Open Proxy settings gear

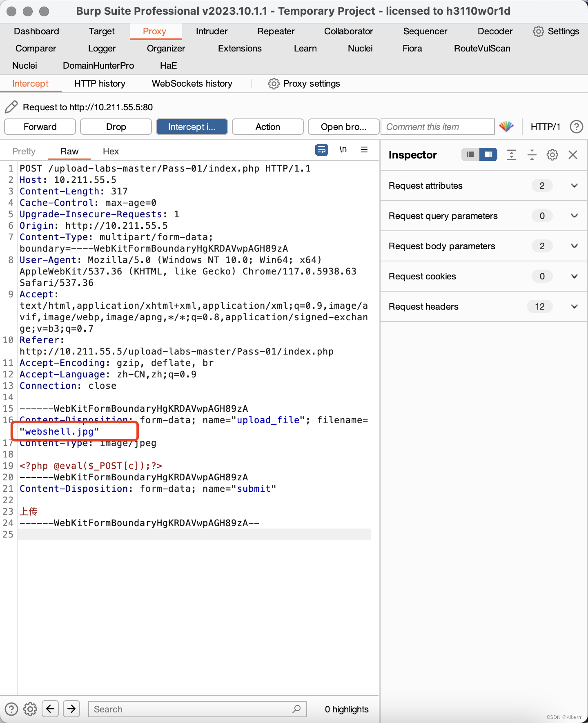[x=274, y=84]
